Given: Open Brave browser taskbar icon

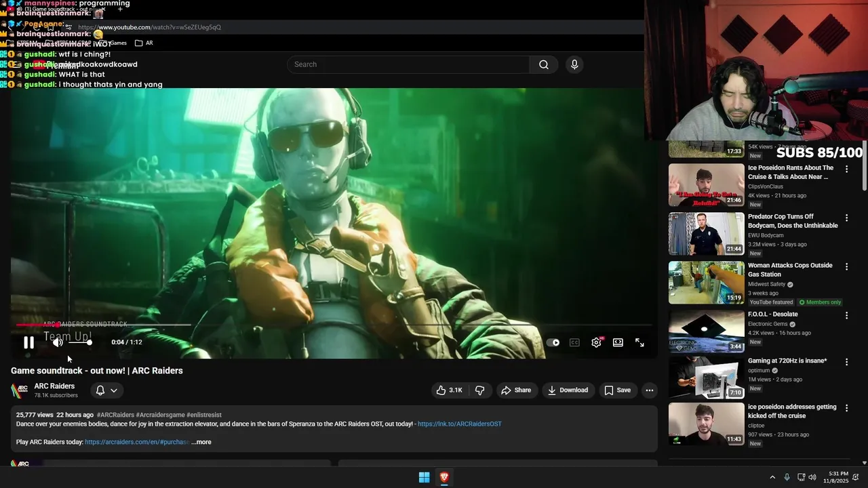Looking at the screenshot, I should pos(444,477).
